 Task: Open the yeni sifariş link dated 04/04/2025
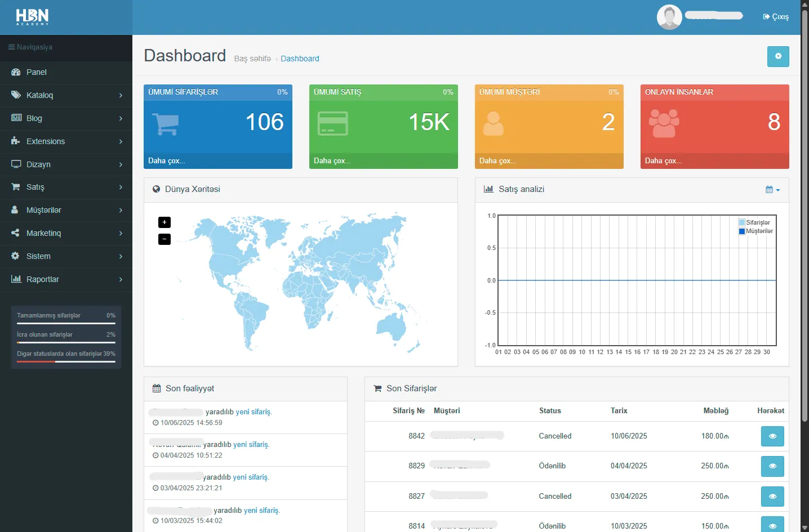click(251, 445)
